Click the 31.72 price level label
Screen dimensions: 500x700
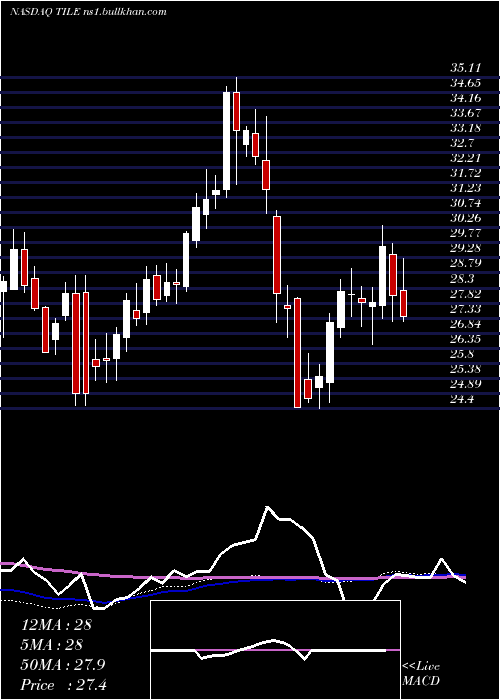point(465,174)
